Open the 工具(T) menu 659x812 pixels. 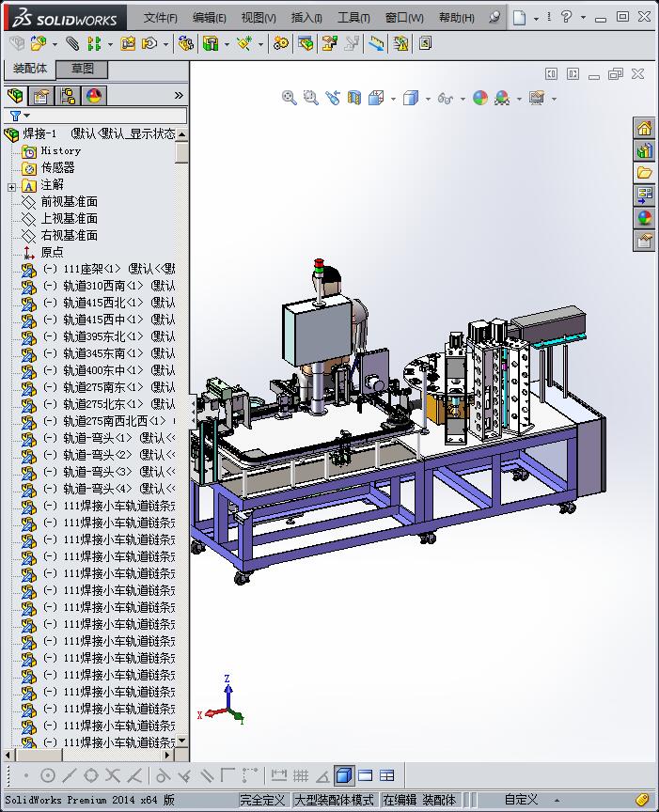coord(353,18)
